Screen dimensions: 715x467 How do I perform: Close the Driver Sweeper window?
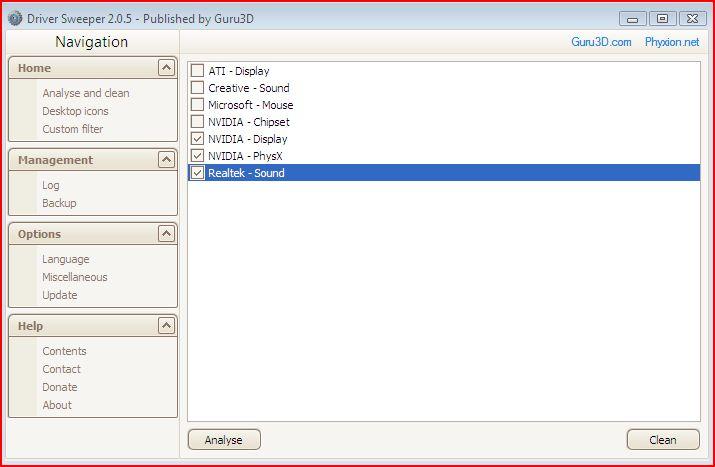pyautogui.click(x=692, y=19)
